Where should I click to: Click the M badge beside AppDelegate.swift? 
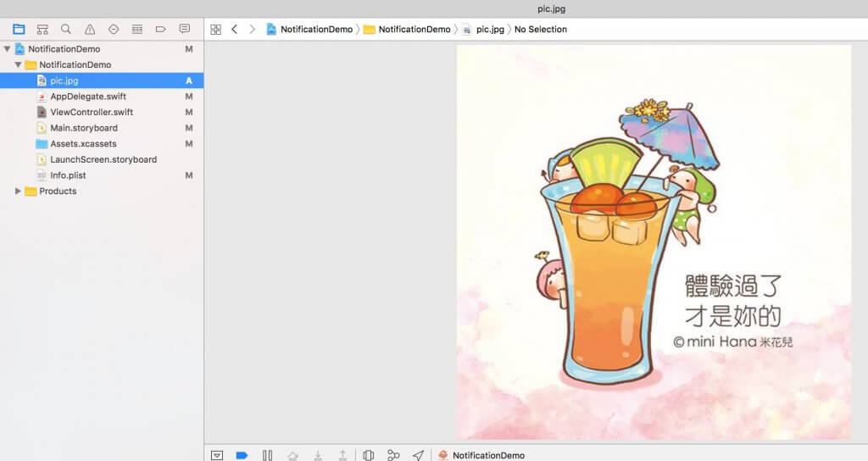point(189,97)
